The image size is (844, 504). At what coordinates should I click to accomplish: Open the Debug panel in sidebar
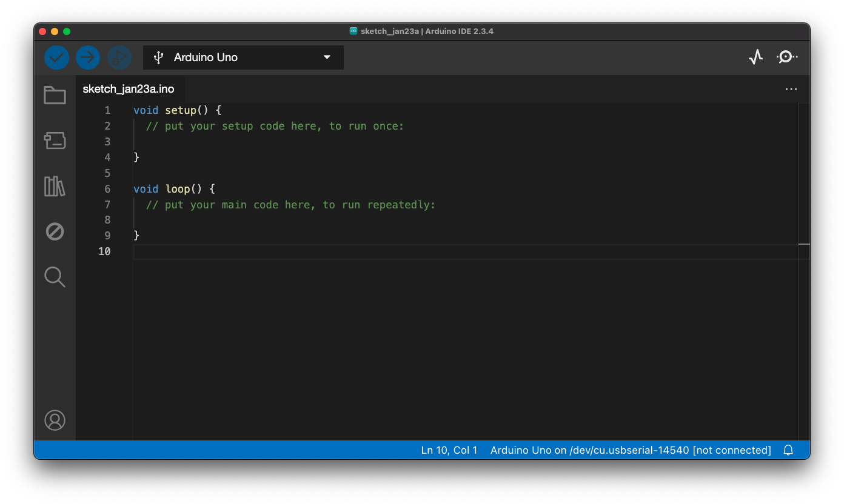tap(55, 231)
